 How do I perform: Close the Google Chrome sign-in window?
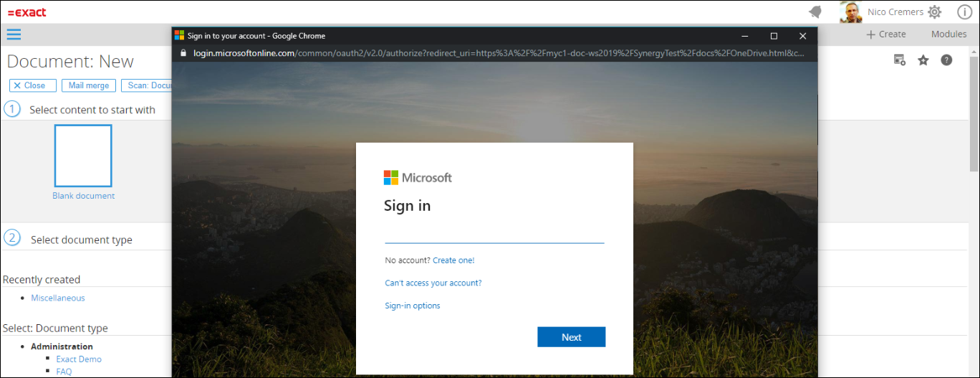pos(802,36)
